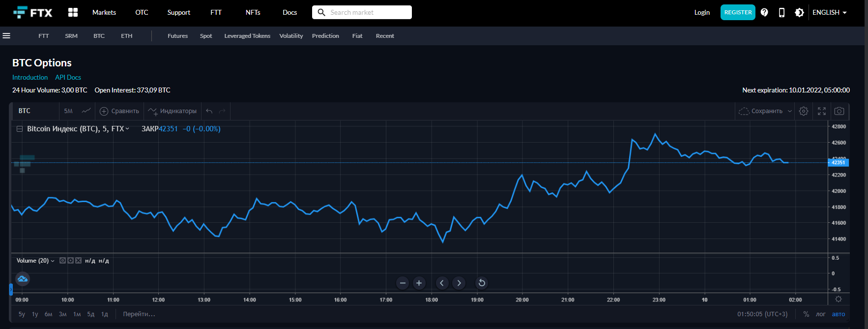Open the timezone selector showing UTC+3
This screenshot has width=868, height=329.
pyautogui.click(x=762, y=314)
